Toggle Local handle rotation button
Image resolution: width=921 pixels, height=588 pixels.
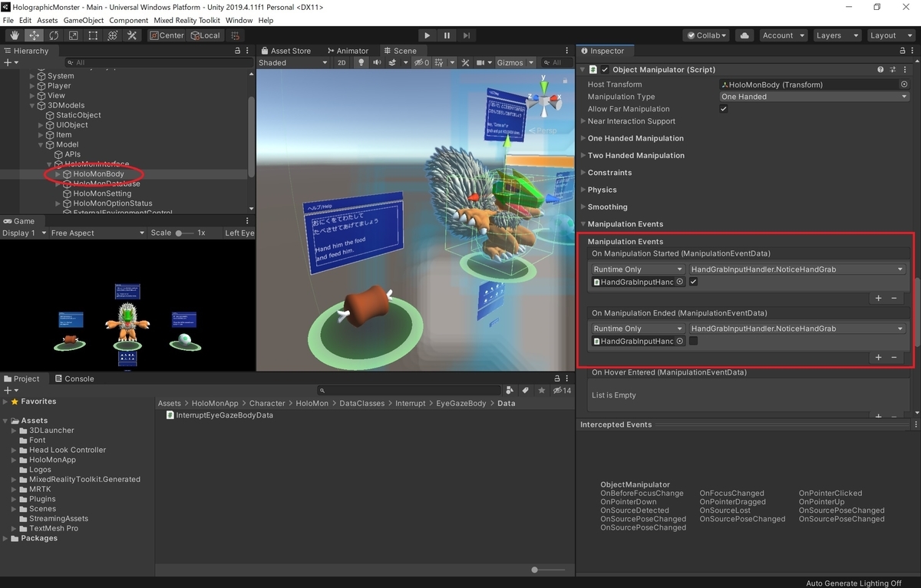pos(205,35)
